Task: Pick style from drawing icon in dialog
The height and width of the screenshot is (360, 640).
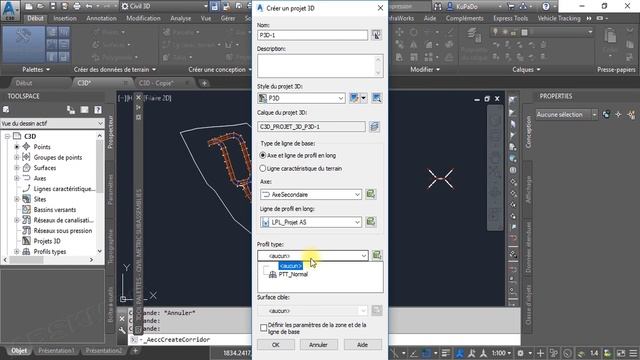Action: point(376,98)
